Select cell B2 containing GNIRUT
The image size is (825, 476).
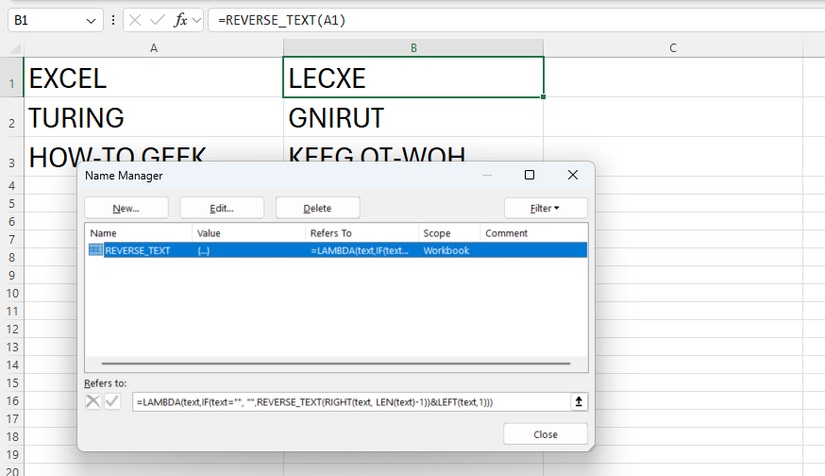point(414,117)
